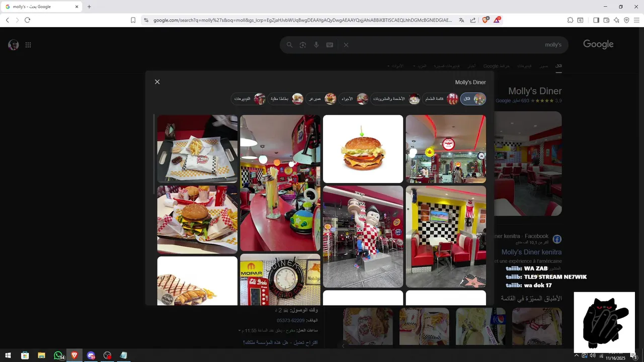Reload the current page
The image size is (644, 362).
coord(27,20)
